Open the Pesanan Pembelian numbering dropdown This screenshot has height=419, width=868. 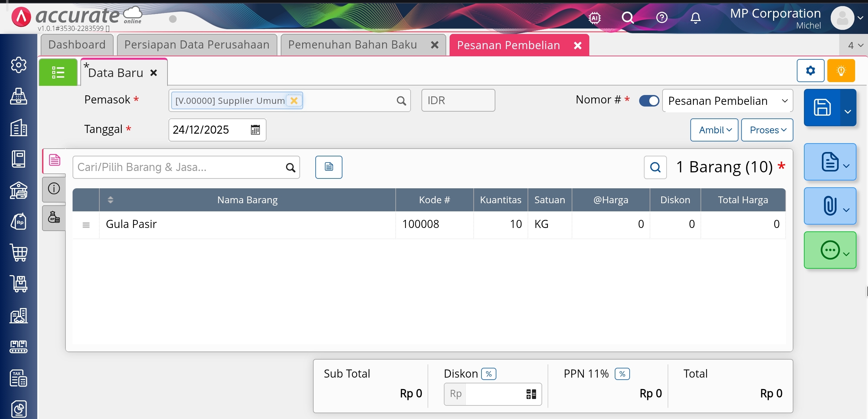pos(727,101)
